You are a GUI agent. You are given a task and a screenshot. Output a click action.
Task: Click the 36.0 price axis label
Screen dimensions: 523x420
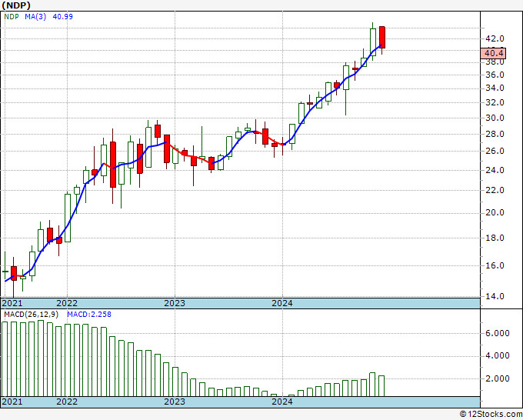pos(495,75)
